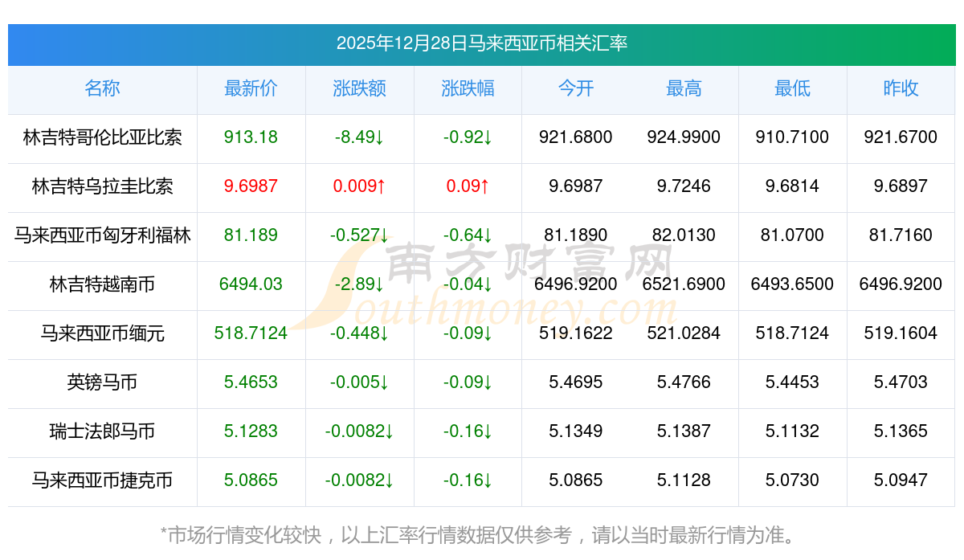
Task: Click the 今开 column header
Action: [x=576, y=88]
